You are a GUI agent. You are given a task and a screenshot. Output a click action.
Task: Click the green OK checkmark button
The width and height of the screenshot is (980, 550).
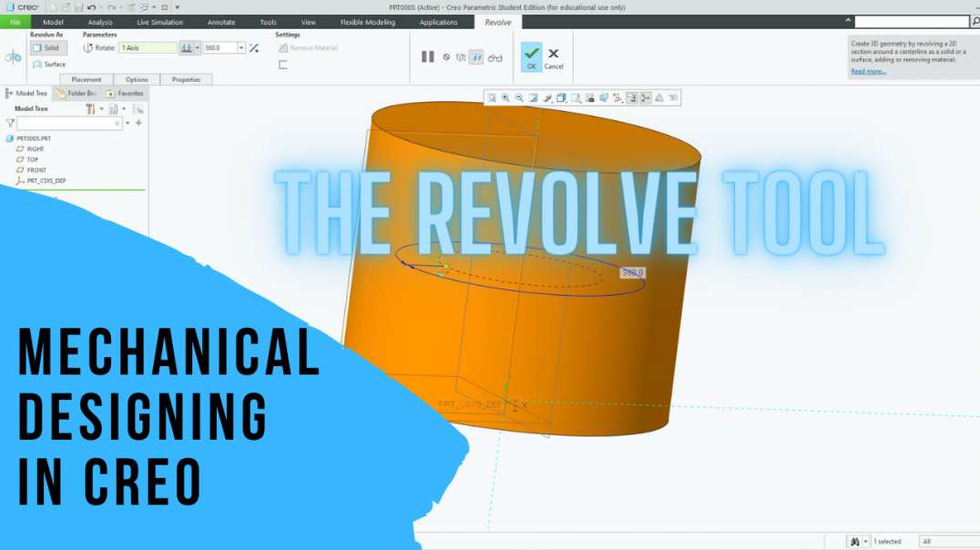[x=531, y=56]
